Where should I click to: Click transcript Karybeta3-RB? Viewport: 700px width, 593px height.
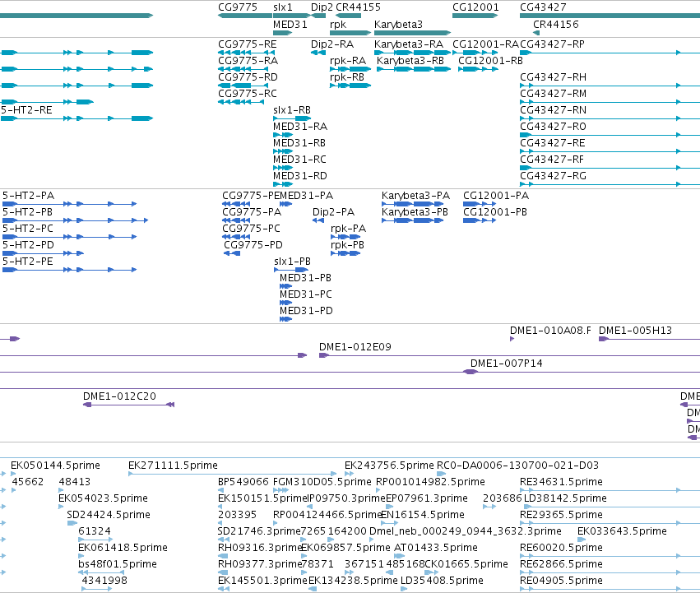(x=410, y=61)
